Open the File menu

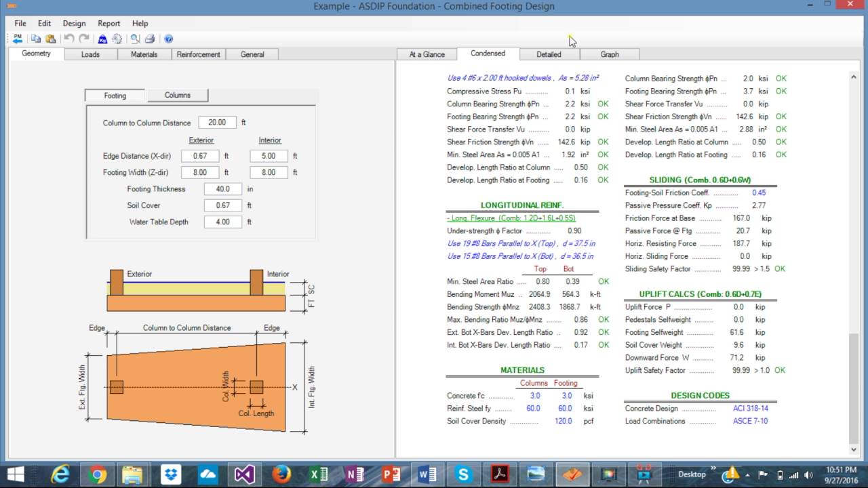(x=20, y=23)
